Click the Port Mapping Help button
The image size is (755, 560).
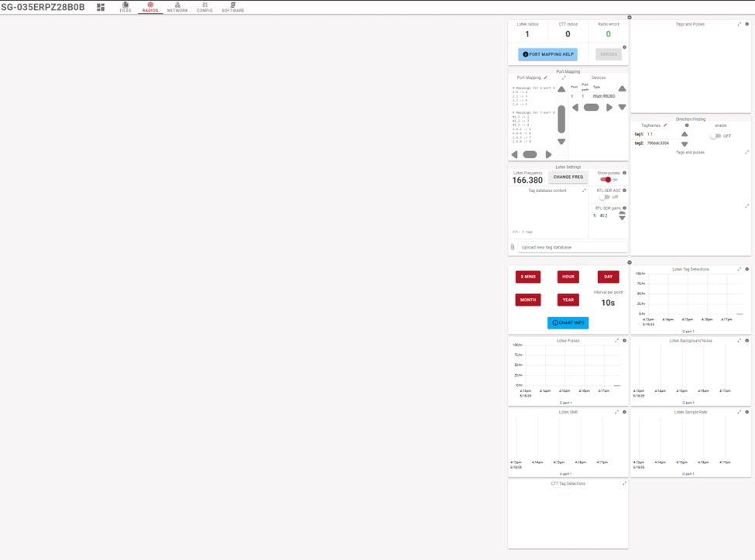point(547,54)
